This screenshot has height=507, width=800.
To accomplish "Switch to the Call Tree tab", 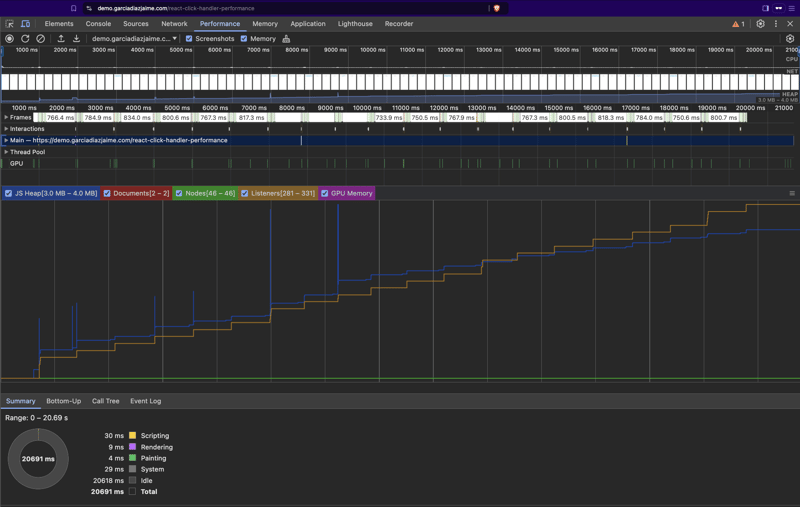I will click(106, 401).
